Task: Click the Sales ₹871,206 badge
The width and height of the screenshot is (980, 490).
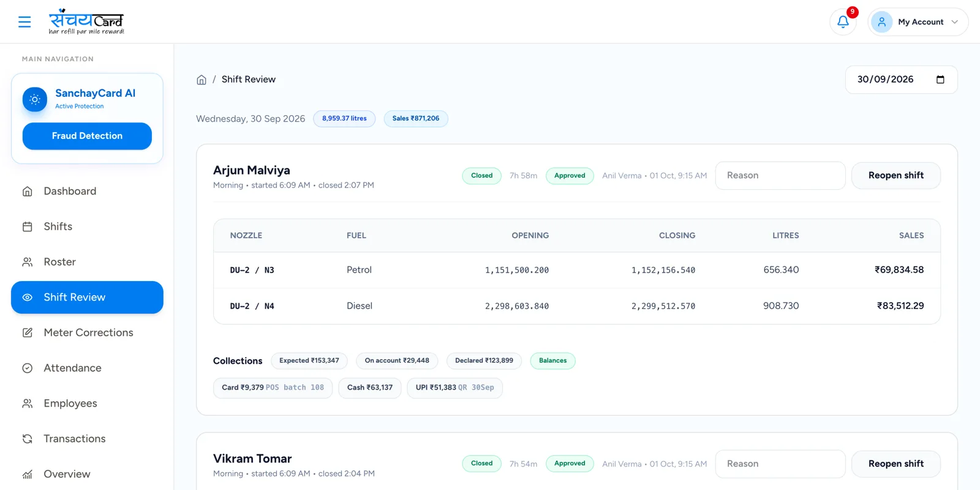Action: (x=416, y=119)
